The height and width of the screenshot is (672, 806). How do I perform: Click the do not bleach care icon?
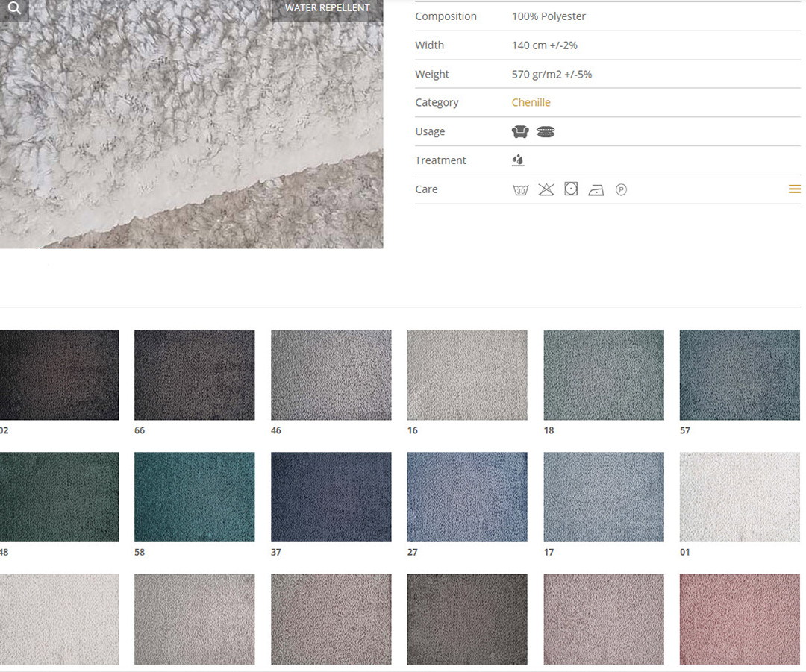click(x=546, y=190)
